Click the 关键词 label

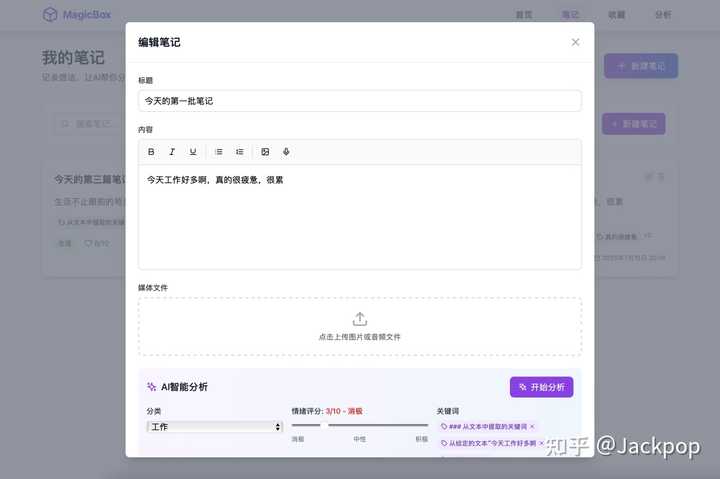pos(448,411)
